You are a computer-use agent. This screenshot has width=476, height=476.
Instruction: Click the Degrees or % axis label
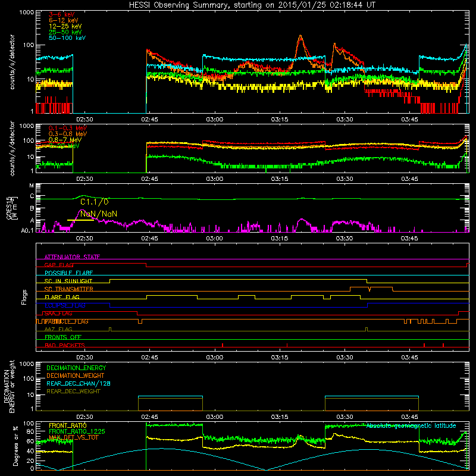[x=15, y=446]
